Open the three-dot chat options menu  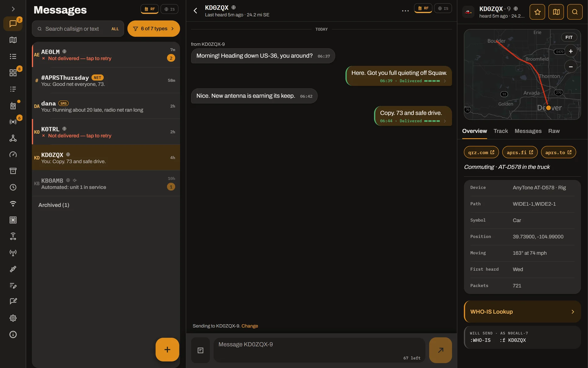coord(405,11)
